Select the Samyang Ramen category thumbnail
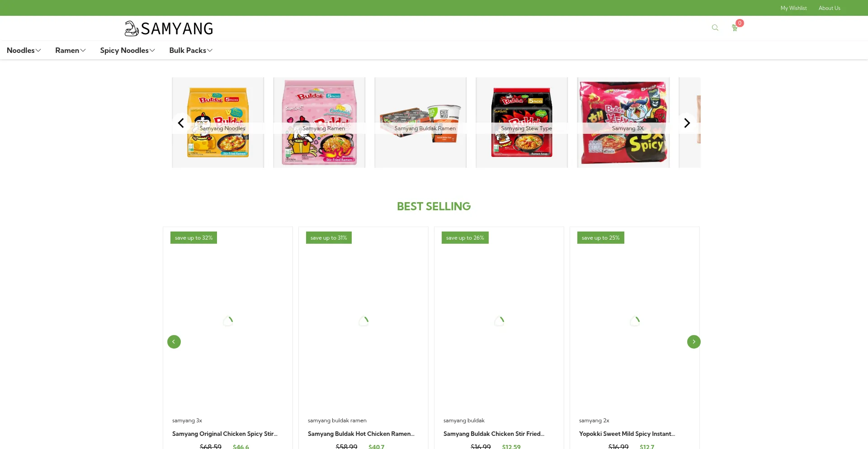868x449 pixels. pyautogui.click(x=319, y=123)
